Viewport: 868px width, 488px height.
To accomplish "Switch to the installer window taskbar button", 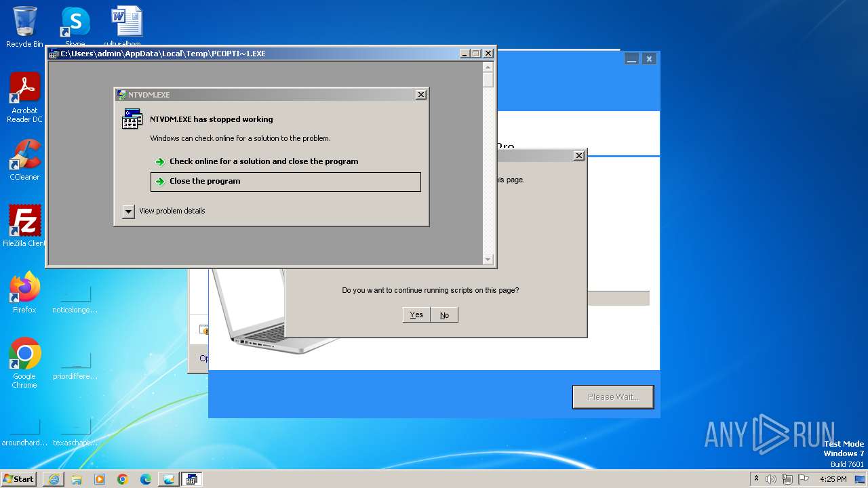I will (169, 479).
